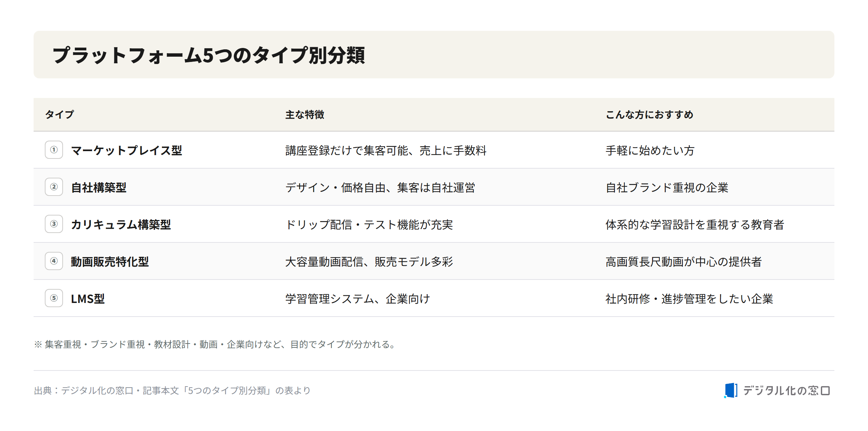Click the circled number 3 badge
Screen dimensions: 868x431
(x=54, y=224)
